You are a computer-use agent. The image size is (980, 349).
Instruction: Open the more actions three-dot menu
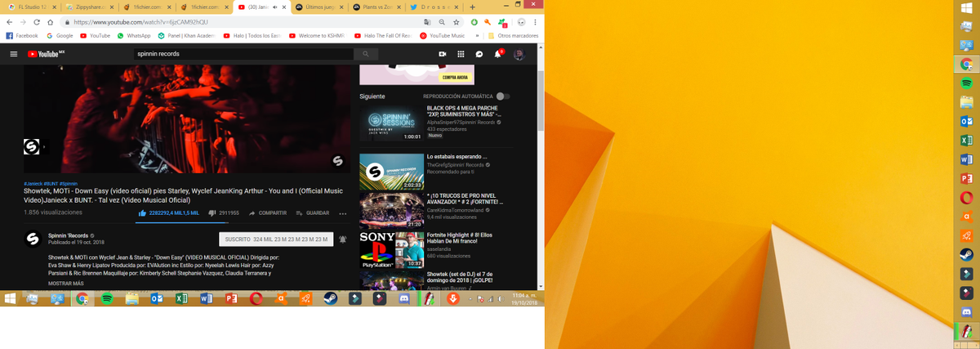pos(343,213)
